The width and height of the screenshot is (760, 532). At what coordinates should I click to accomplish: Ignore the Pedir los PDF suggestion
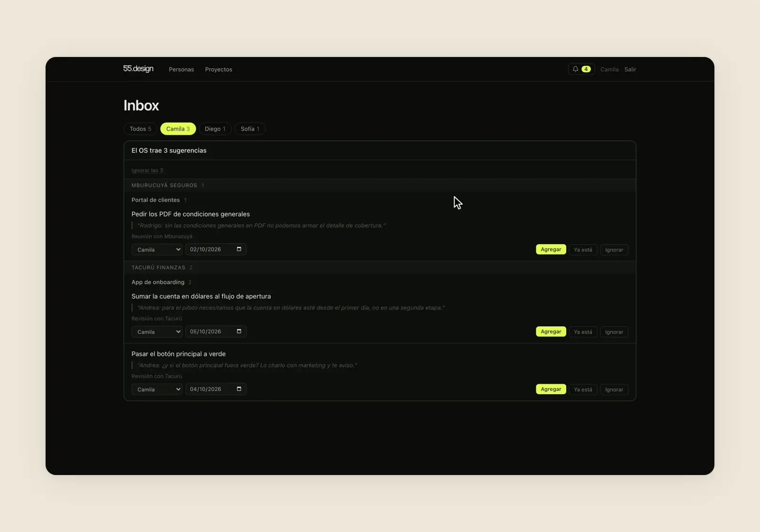coord(614,250)
